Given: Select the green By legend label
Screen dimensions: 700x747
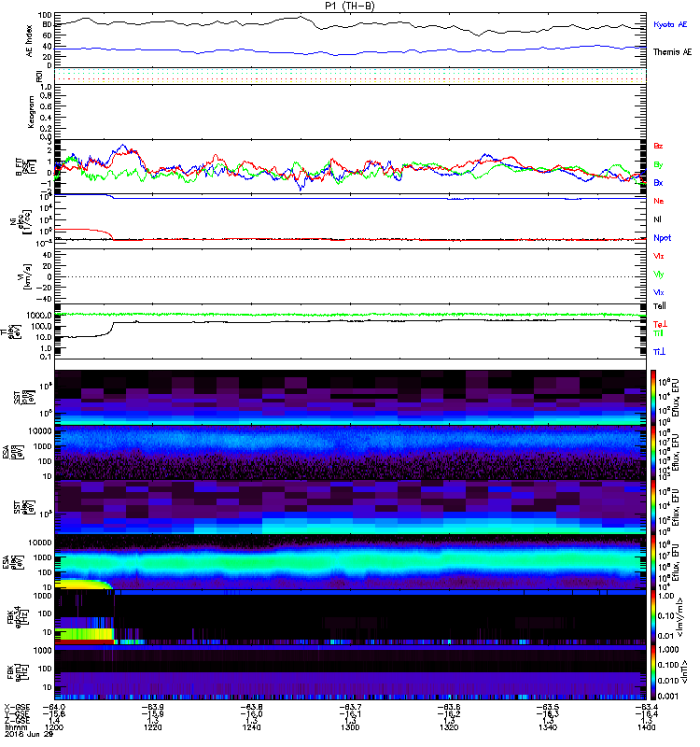Looking at the screenshot, I should click(x=658, y=165).
